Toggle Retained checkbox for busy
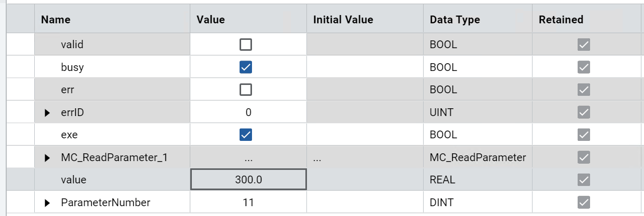Screen dimensions: 644x216 click(x=584, y=67)
